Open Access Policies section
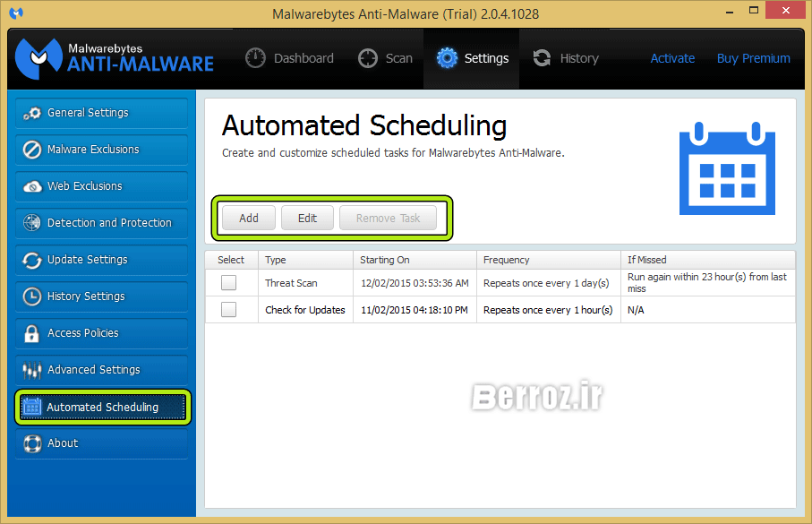This screenshot has height=524, width=812. click(x=101, y=333)
